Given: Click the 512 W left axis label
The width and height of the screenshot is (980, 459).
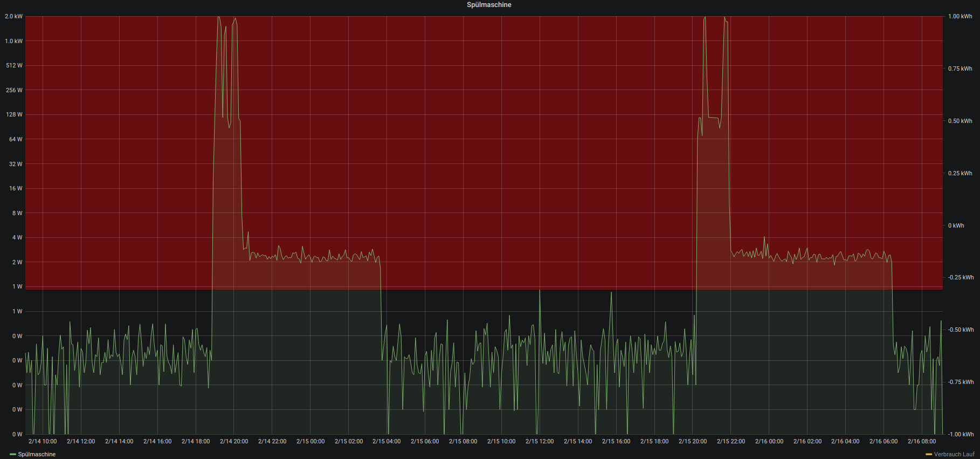Looking at the screenshot, I should point(15,65).
